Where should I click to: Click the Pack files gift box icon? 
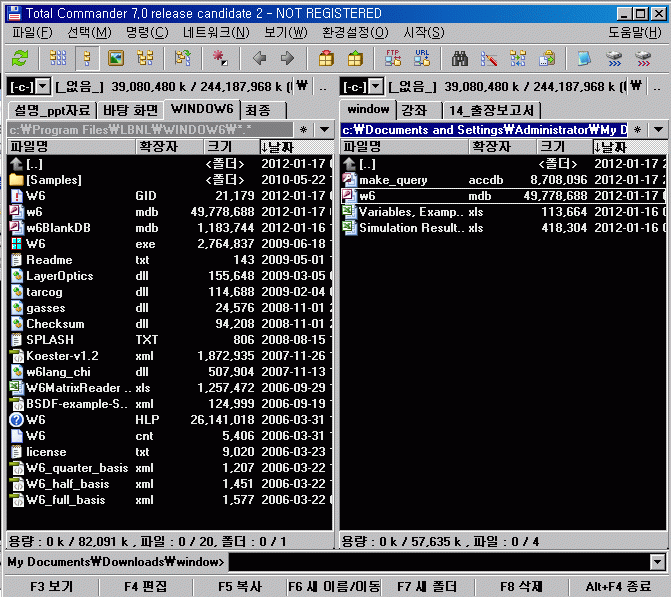click(x=326, y=58)
